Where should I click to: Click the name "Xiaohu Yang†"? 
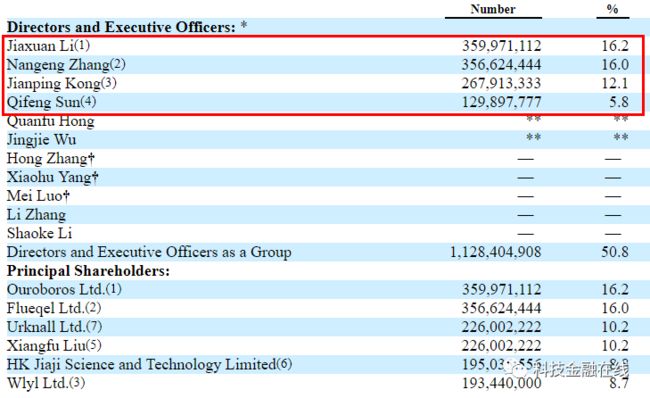[x=52, y=177]
